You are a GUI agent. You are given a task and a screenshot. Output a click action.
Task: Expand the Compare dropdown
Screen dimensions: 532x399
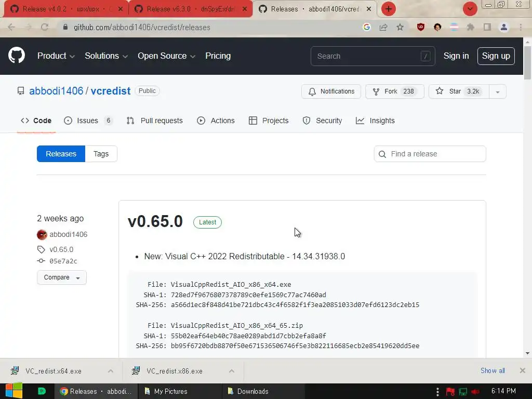(62, 277)
